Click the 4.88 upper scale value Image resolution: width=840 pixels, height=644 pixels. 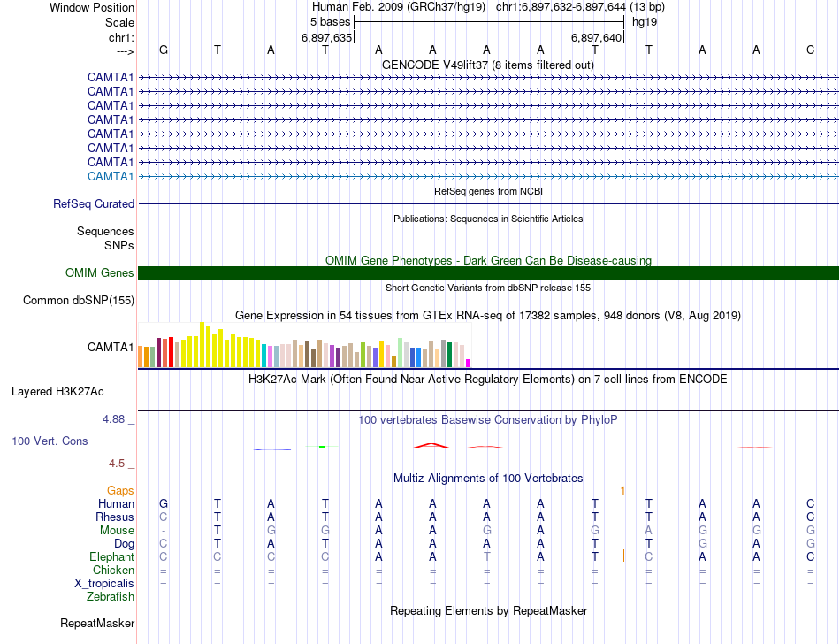[113, 419]
